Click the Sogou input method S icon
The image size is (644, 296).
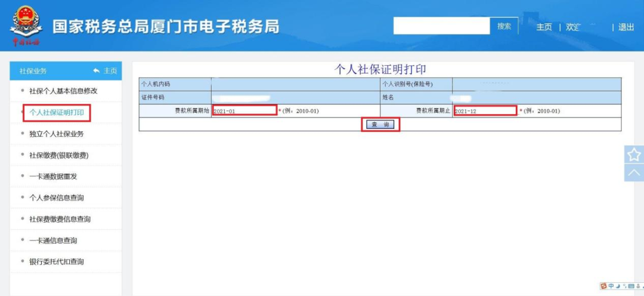tap(603, 286)
